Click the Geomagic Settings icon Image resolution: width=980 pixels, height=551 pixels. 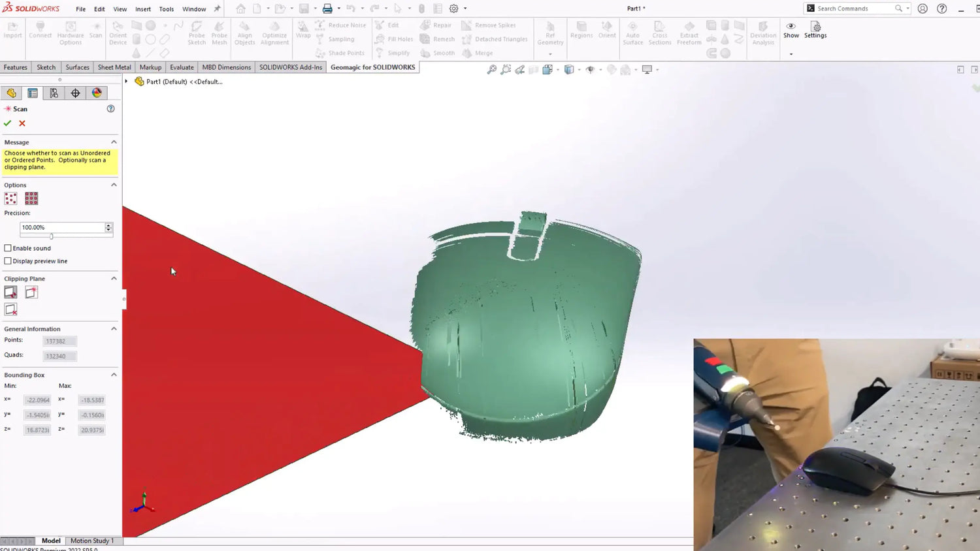coord(815,30)
